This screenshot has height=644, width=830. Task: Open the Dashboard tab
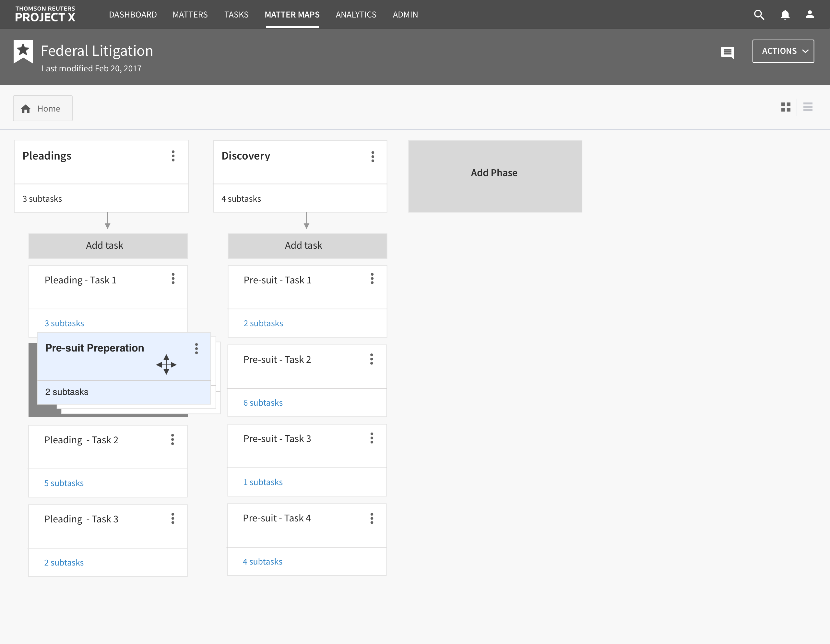coord(133,15)
